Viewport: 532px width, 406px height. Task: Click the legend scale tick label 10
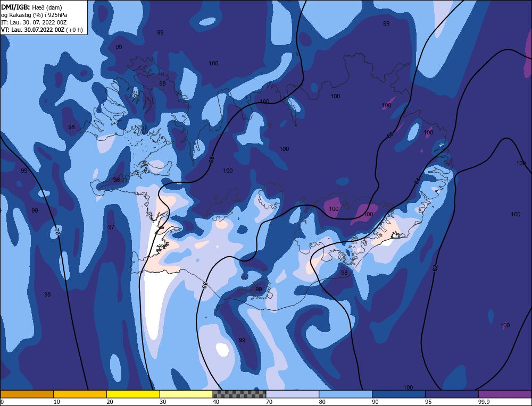pos(56,402)
